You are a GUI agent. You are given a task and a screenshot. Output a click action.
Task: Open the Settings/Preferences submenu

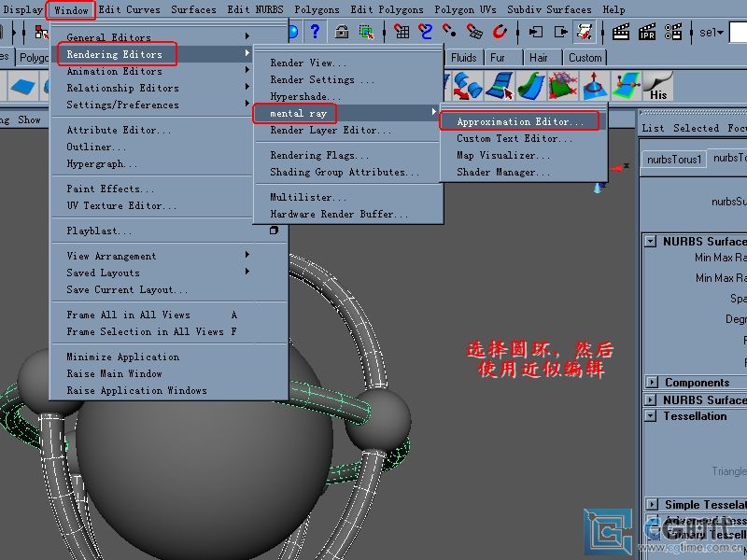pyautogui.click(x=153, y=105)
